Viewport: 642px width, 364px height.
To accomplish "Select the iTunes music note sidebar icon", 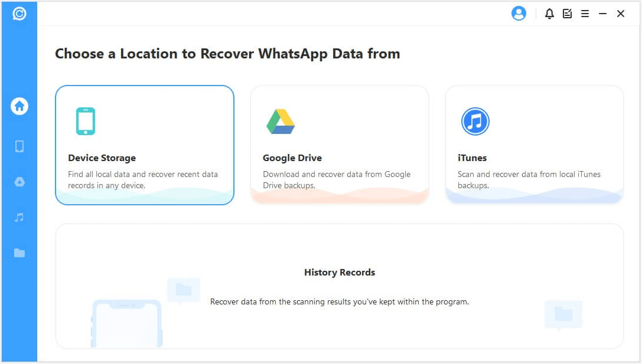I will (19, 217).
